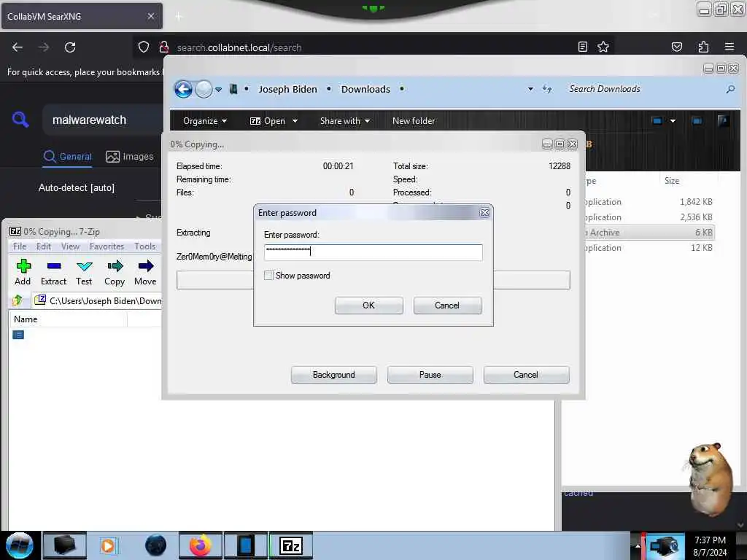Switch to SearXNG Images tab
The width and height of the screenshot is (747, 560).
(x=130, y=156)
